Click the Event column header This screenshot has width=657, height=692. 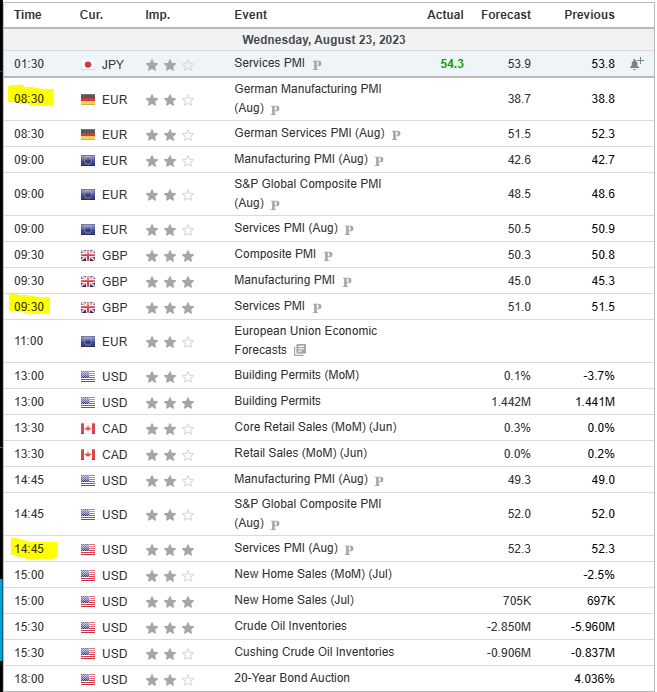(250, 15)
